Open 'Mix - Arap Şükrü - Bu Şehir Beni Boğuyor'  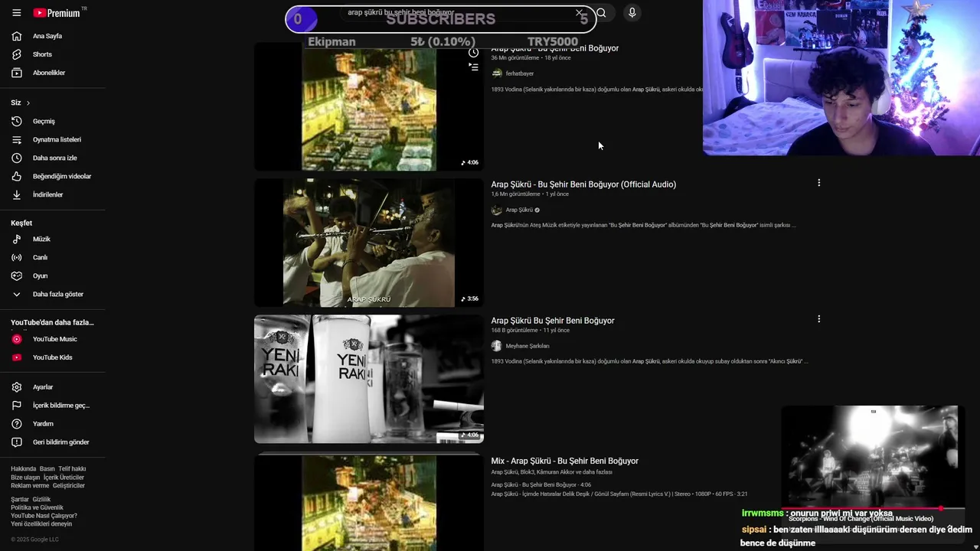[564, 461]
